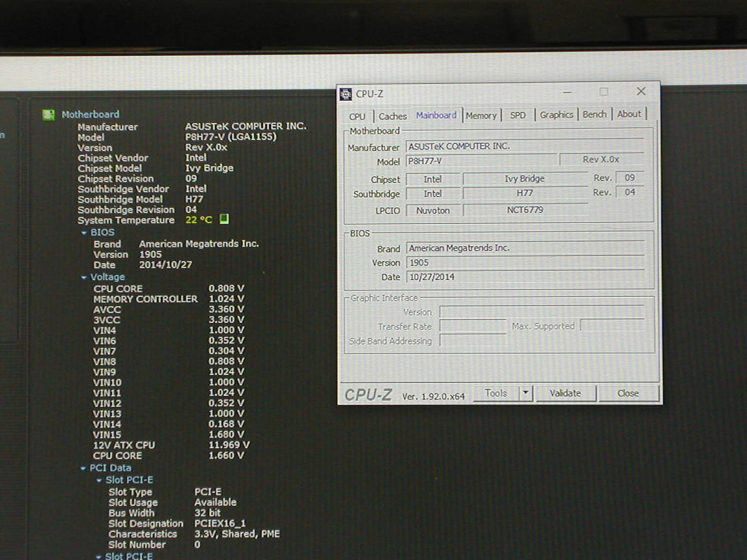Open the CPU tab in CPU-Z
Screen dimensions: 747x560
click(357, 116)
